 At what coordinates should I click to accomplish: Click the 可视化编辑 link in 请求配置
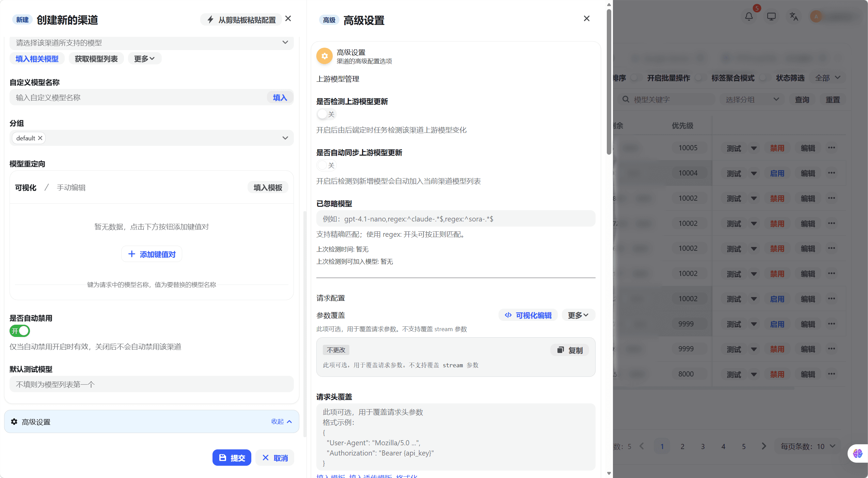click(x=527, y=315)
